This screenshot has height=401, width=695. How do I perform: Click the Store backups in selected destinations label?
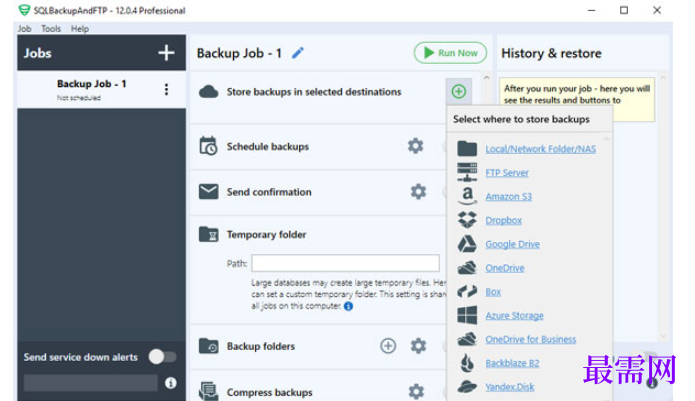coord(314,92)
